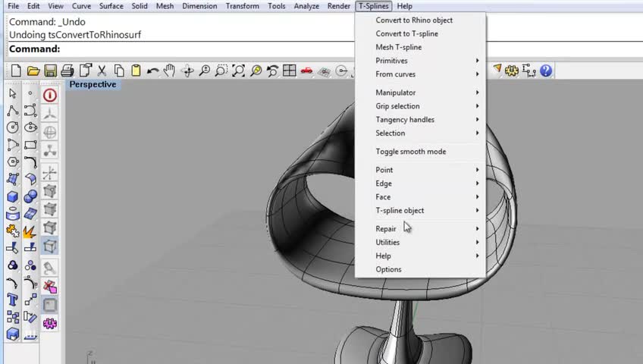Open the Options gear icon in toolbar
The image size is (643, 364).
(x=511, y=71)
